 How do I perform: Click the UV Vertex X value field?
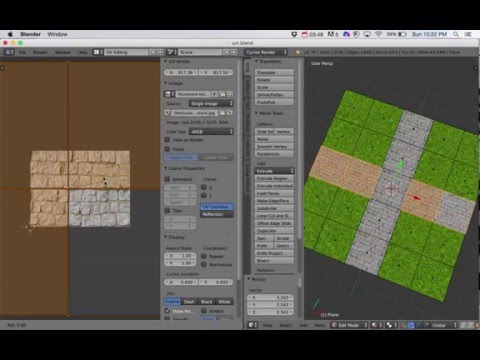pos(181,72)
